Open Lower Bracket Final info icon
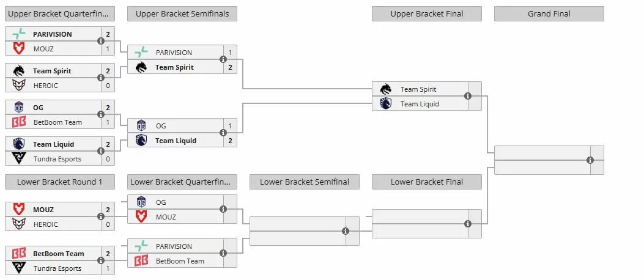The image size is (644, 280). (x=468, y=224)
